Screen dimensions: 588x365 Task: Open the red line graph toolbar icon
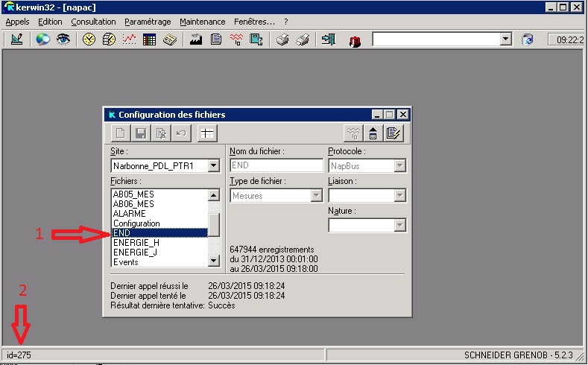(129, 39)
